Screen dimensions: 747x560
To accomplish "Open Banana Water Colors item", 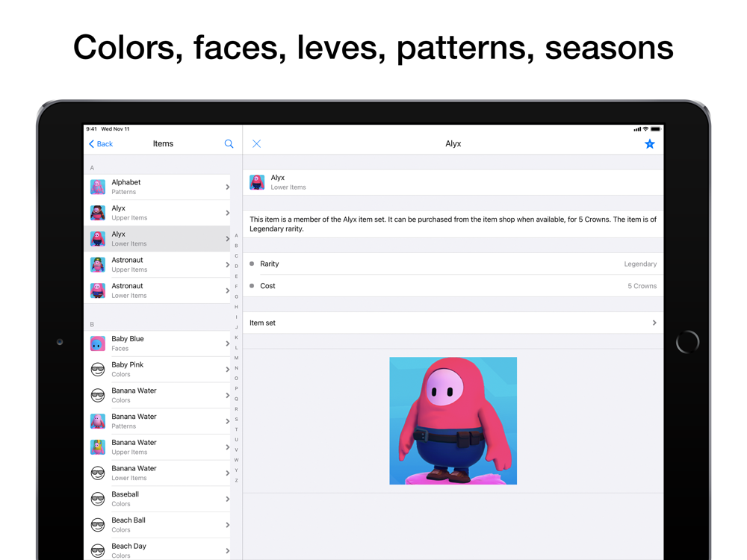I will [157, 395].
